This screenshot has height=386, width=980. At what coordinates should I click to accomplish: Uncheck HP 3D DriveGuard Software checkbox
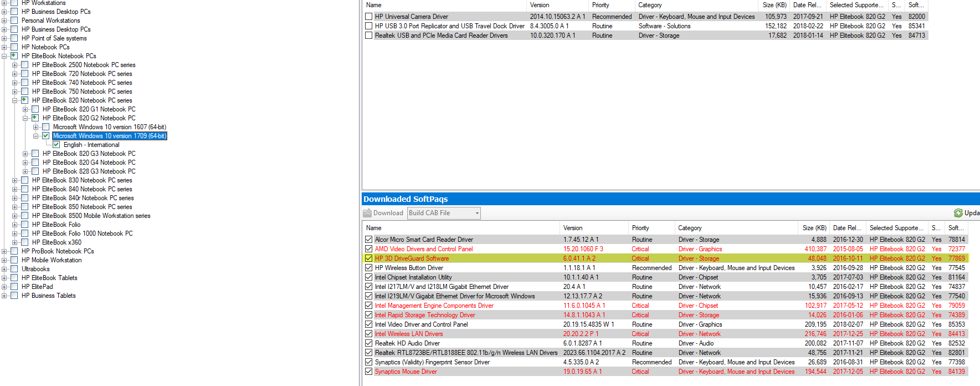click(x=368, y=258)
